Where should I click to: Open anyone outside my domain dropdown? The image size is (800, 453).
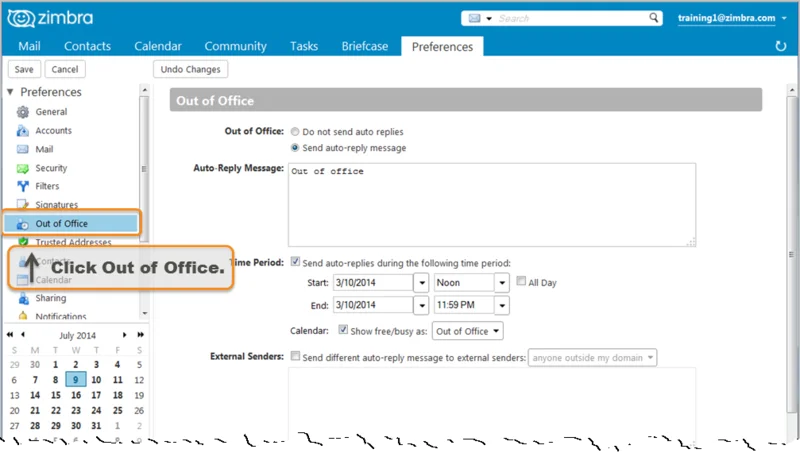(592, 358)
